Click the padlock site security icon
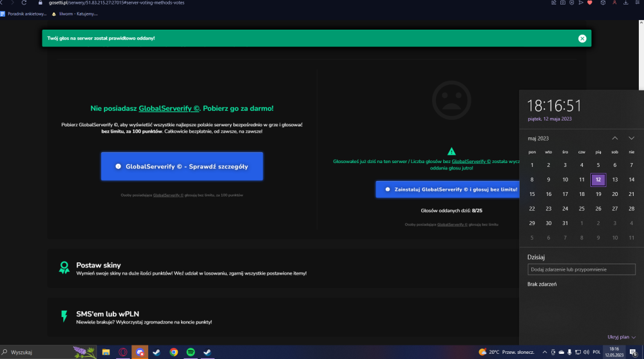Image resolution: width=644 pixels, height=359 pixels. point(40,3)
